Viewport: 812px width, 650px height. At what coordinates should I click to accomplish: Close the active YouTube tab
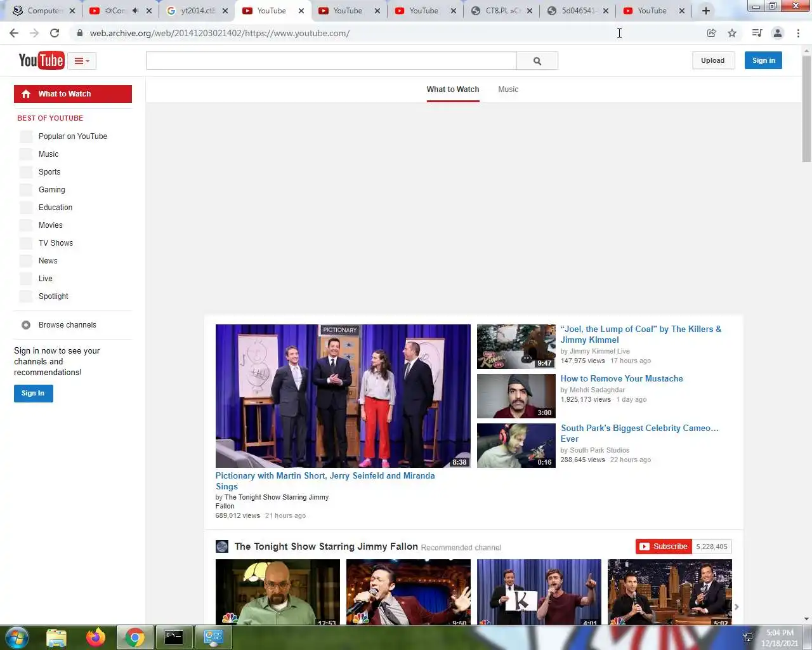coord(301,11)
